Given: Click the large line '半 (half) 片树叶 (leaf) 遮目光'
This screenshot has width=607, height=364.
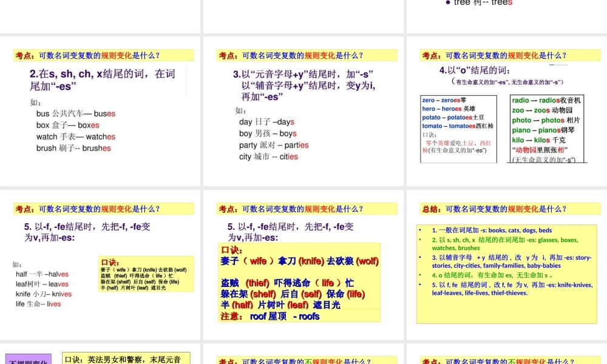Looking at the screenshot, I should pyautogui.click(x=280, y=305).
